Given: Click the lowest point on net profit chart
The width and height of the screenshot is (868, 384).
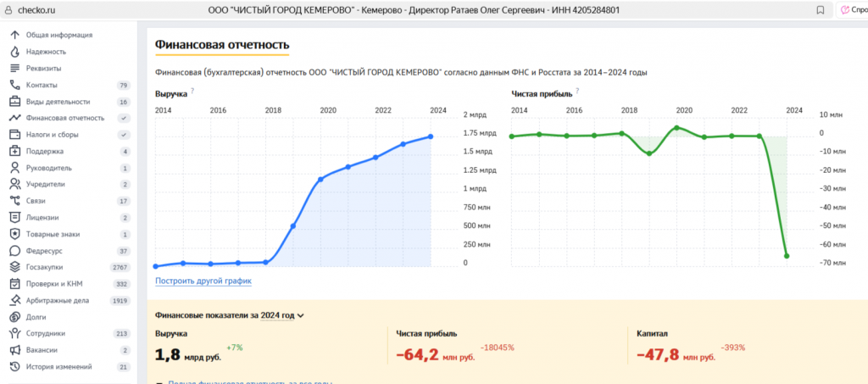Looking at the screenshot, I should tap(787, 256).
